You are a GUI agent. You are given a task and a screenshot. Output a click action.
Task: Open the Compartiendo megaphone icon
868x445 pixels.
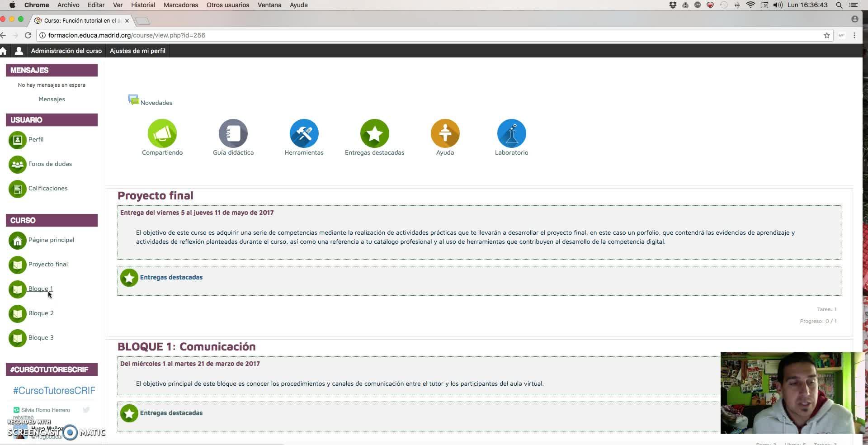click(162, 133)
